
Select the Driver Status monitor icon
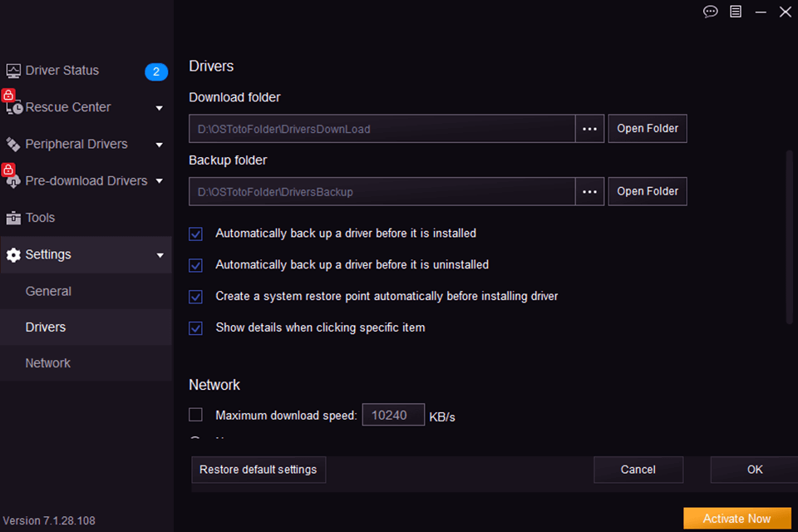[13, 70]
